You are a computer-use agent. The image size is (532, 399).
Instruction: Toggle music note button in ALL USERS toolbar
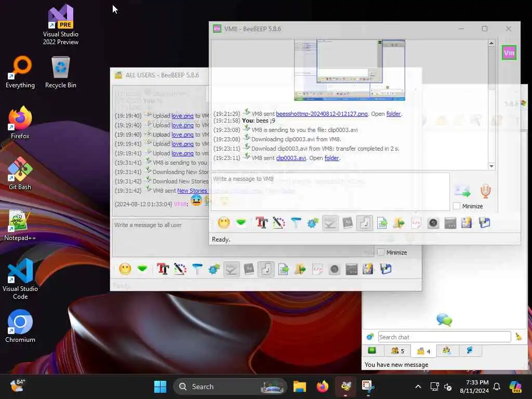[x=265, y=269]
